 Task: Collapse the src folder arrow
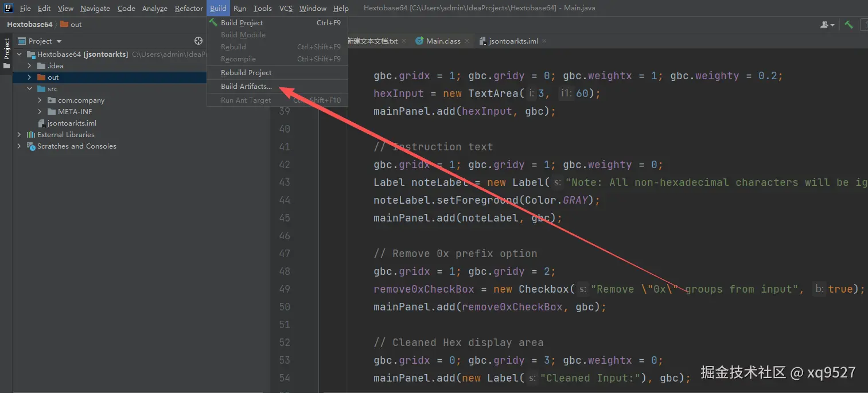pyautogui.click(x=30, y=88)
